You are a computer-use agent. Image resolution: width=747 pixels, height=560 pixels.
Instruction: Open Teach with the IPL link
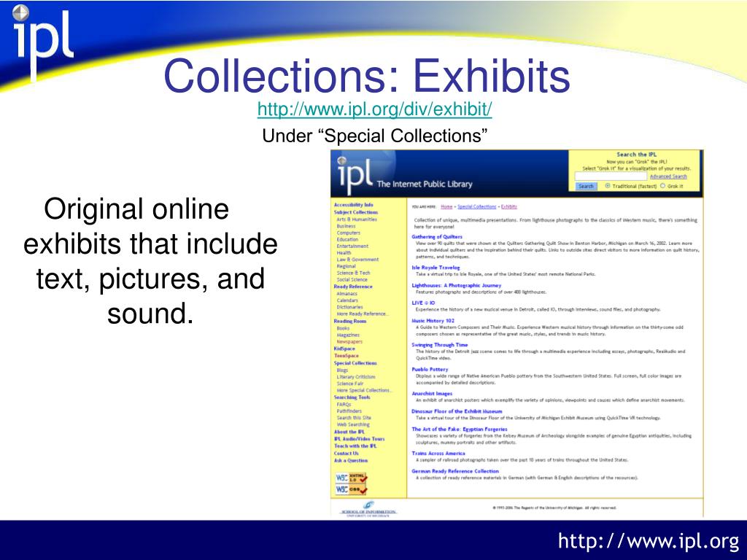pyautogui.click(x=355, y=446)
